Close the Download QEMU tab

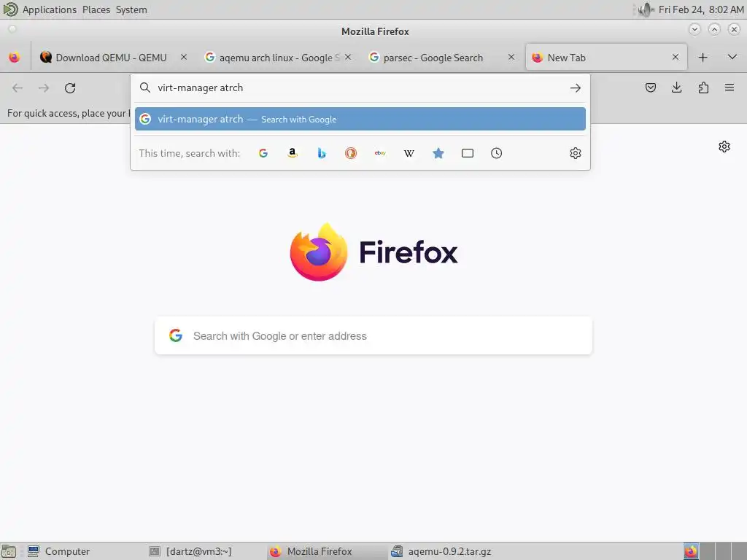tap(183, 57)
